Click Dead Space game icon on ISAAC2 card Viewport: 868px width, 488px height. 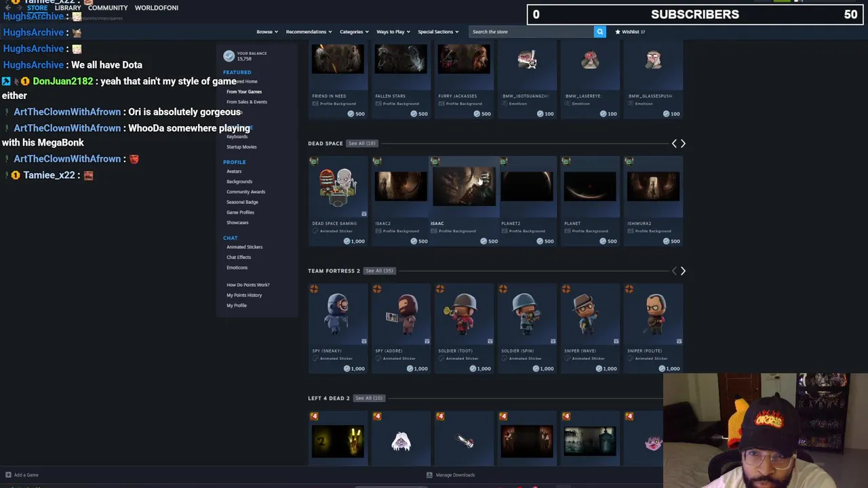click(377, 161)
